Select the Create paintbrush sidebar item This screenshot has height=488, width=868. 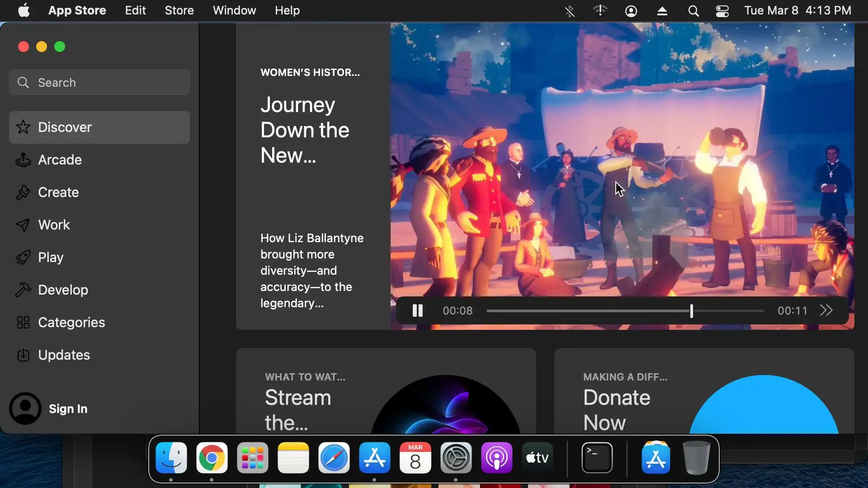pos(58,192)
